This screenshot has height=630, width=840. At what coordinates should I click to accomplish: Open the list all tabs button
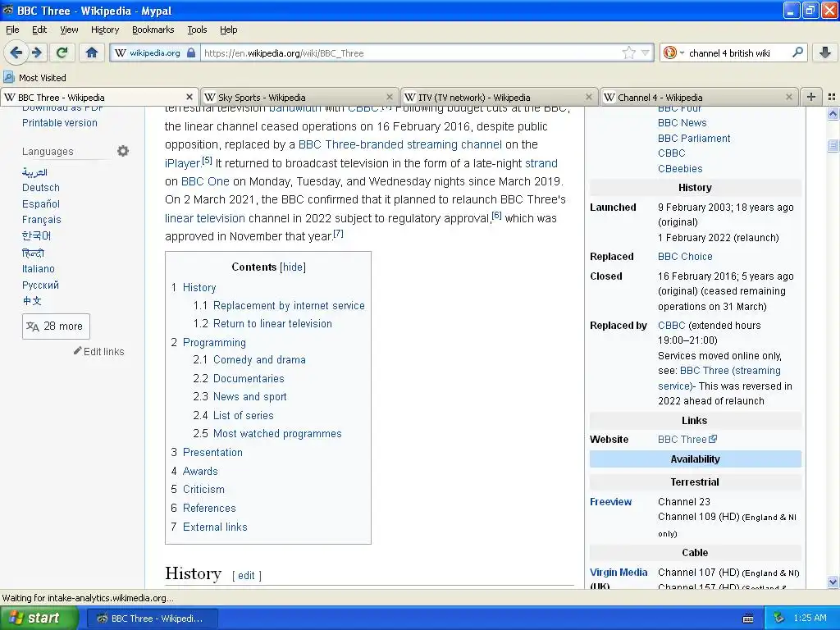(x=832, y=97)
